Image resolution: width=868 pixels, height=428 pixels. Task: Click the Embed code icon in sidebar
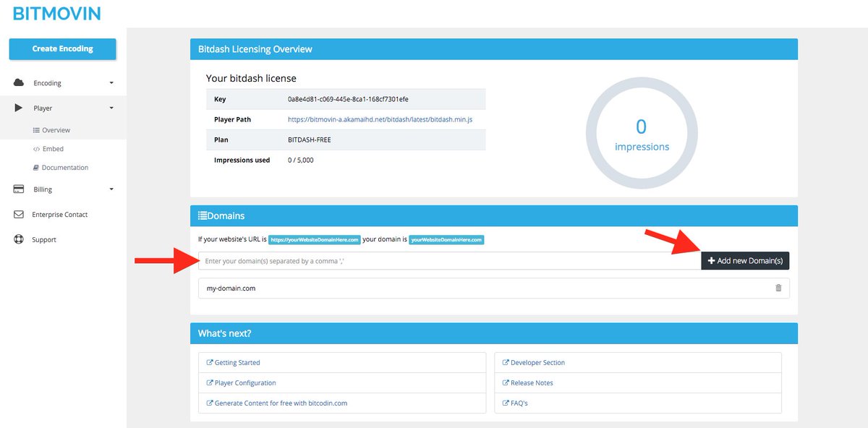tap(36, 149)
